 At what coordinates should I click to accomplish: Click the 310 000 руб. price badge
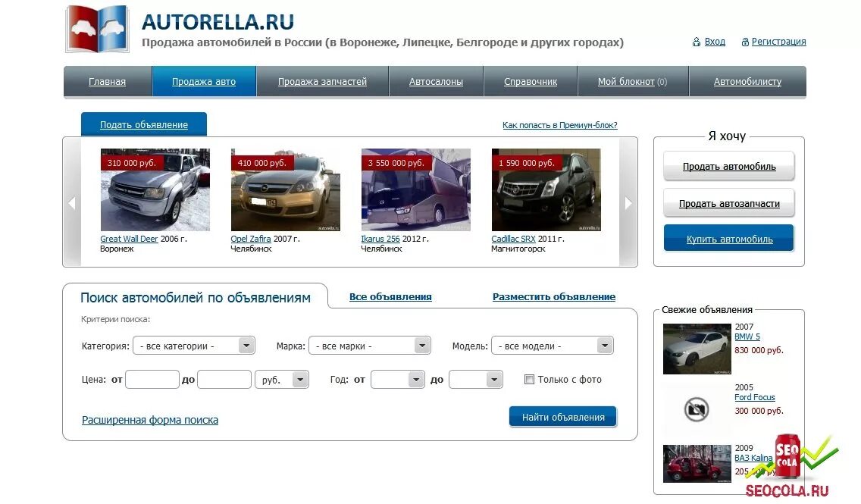pyautogui.click(x=132, y=163)
